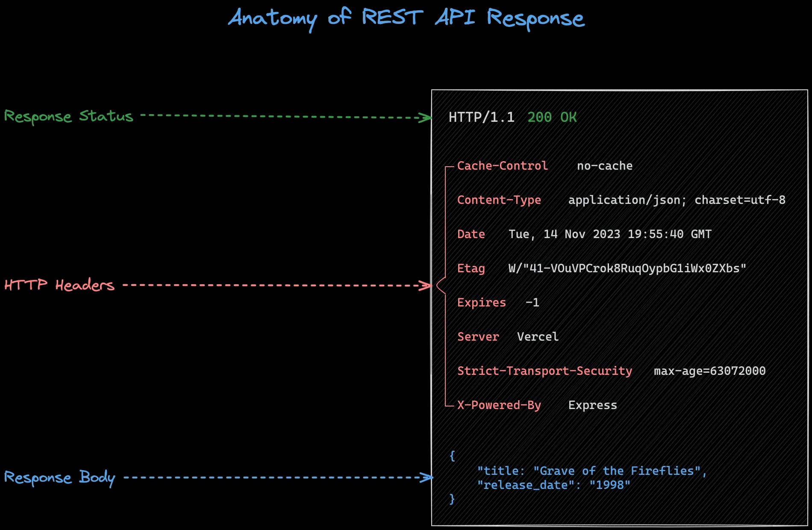Click the red HTTP Headers arrowhead
The height and width of the screenshot is (530, 812).
(x=426, y=286)
